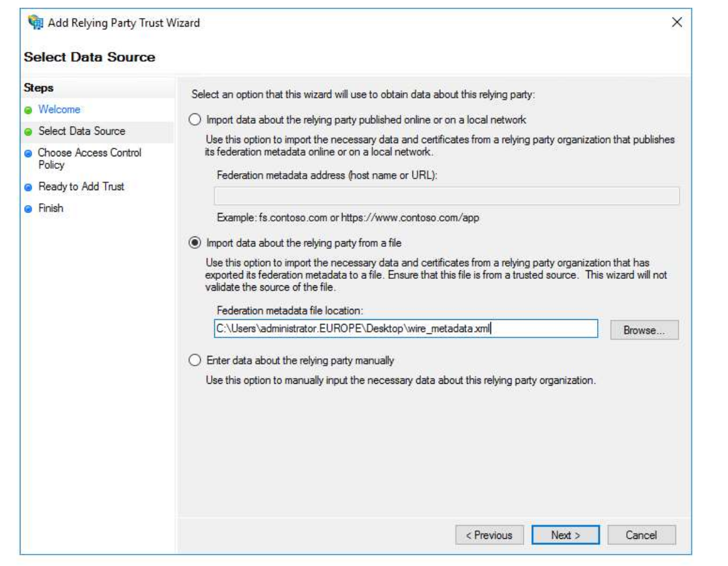Click the green Welcome step bullet

[x=28, y=110]
